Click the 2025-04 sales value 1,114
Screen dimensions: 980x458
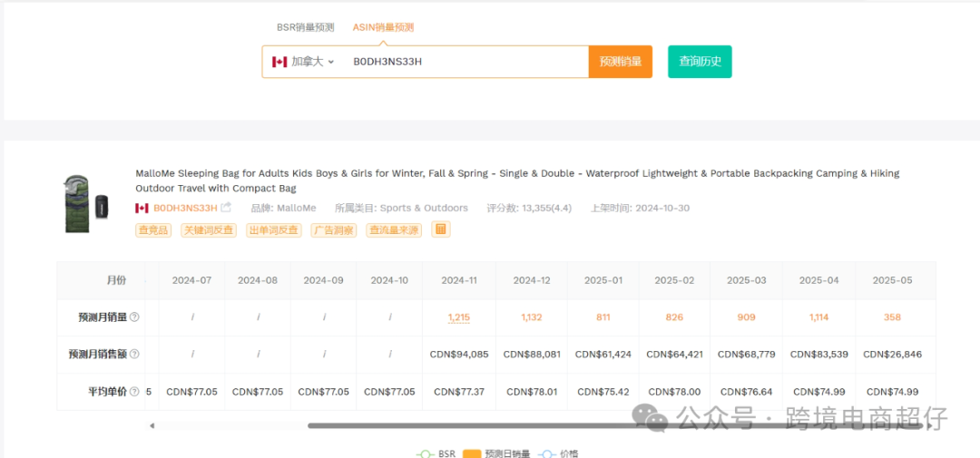818,317
